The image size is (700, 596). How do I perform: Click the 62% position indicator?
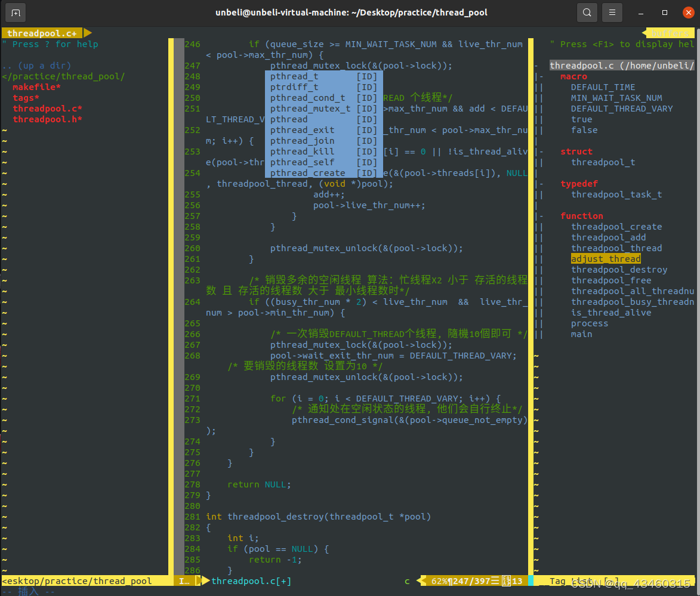click(x=439, y=581)
